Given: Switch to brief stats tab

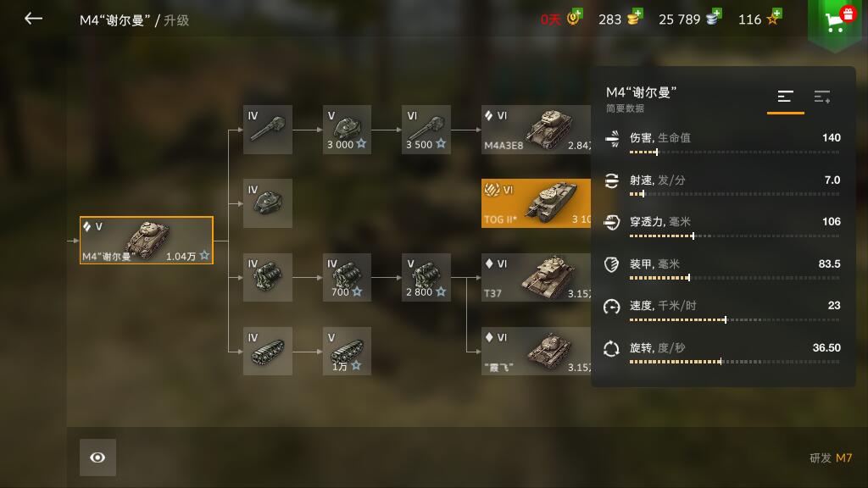Looking at the screenshot, I should (x=786, y=97).
